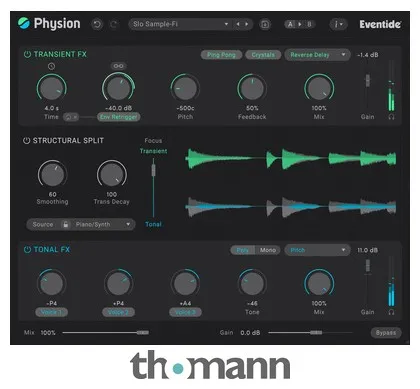
Task: Click the Physion logo icon
Action: [x=24, y=23]
